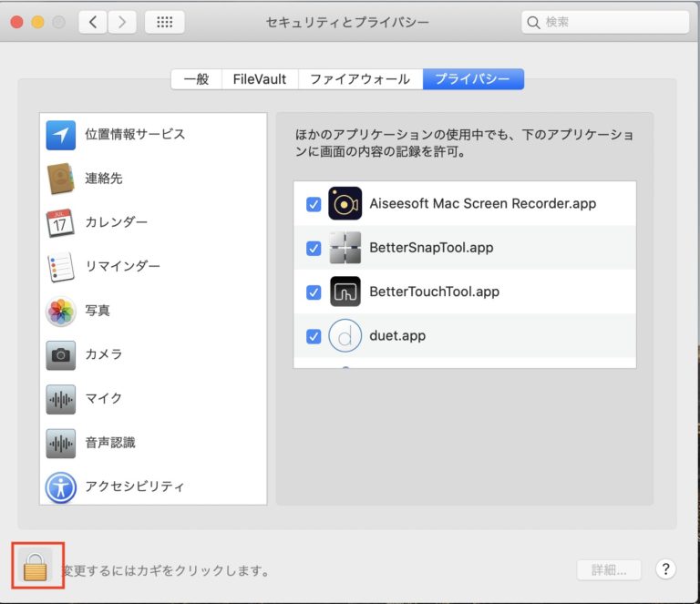Image resolution: width=700 pixels, height=604 pixels.
Task: Click the duet app icon
Action: tap(345, 335)
